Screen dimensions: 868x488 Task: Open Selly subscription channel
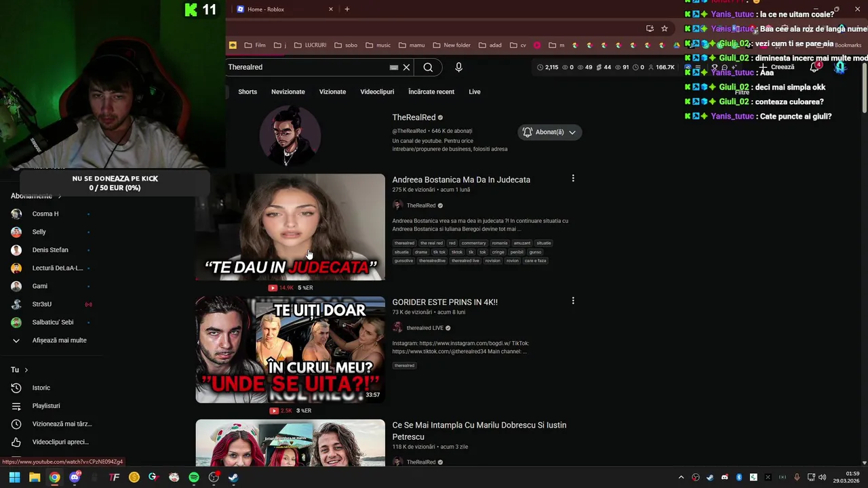[x=52, y=232]
